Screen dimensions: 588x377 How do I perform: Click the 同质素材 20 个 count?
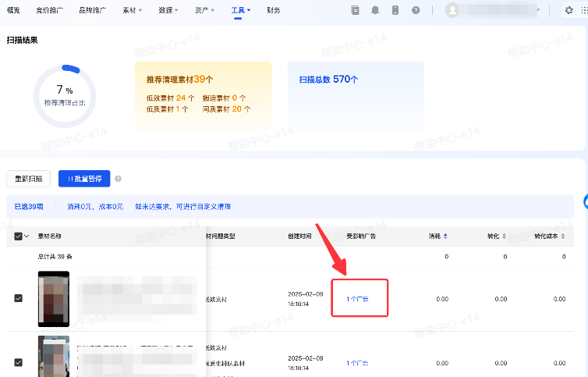pos(226,109)
